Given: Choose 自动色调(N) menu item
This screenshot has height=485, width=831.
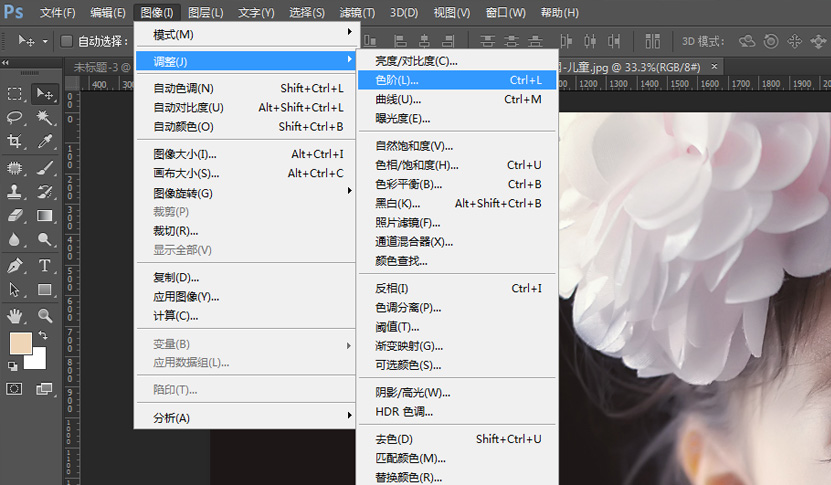Looking at the screenshot, I should tap(246, 88).
